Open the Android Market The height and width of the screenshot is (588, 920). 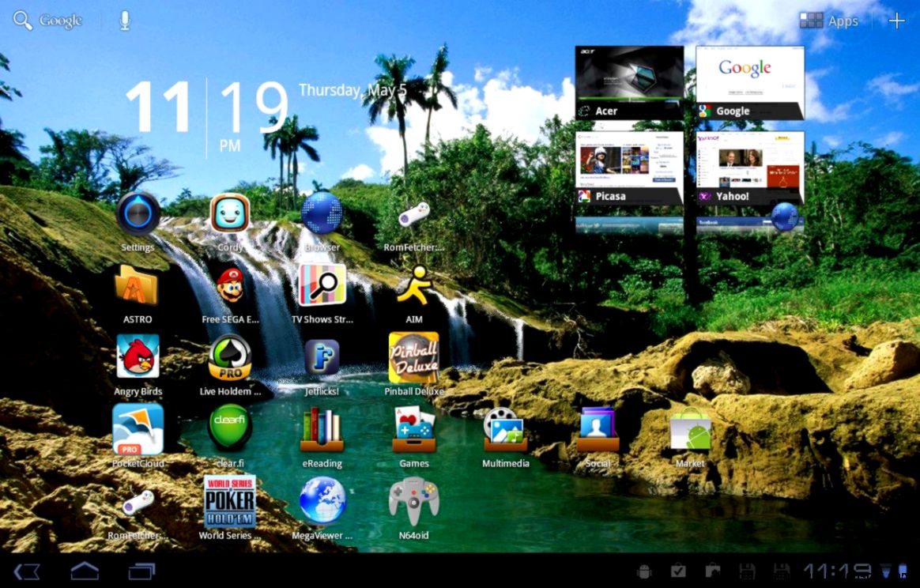689,432
